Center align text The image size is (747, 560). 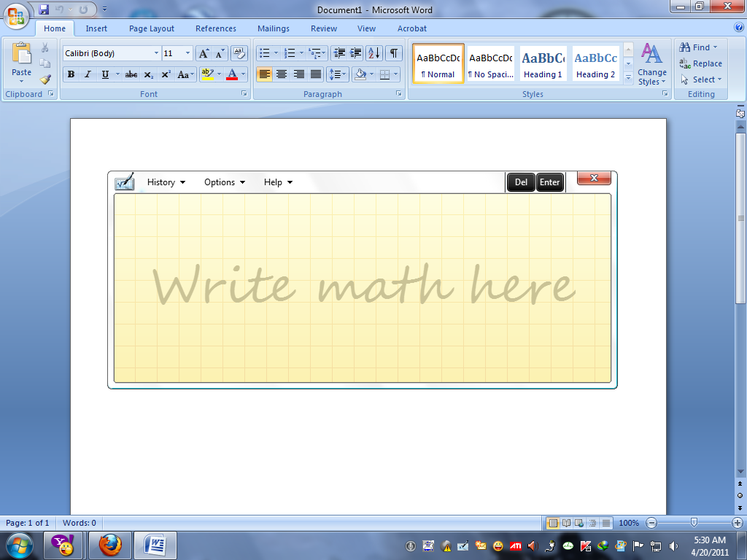pyautogui.click(x=282, y=74)
